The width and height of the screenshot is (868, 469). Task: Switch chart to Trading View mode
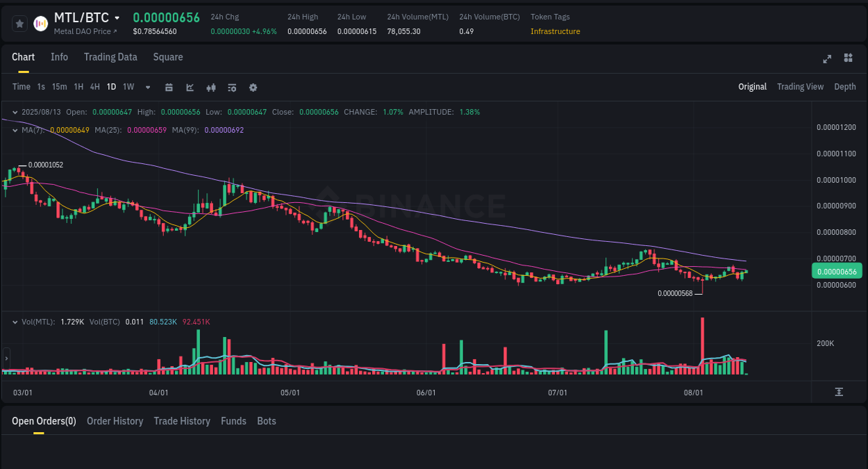coord(800,87)
